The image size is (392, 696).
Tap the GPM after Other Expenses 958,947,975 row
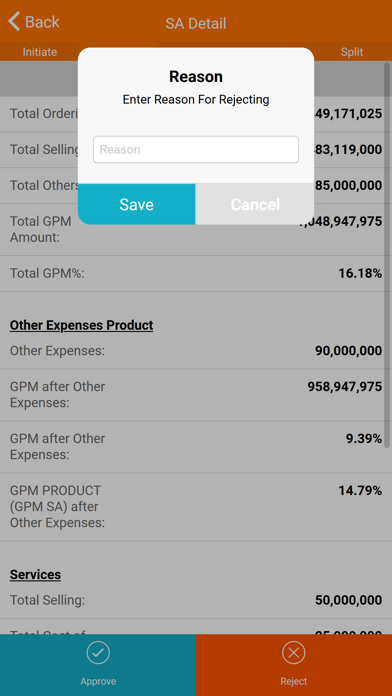pos(196,395)
